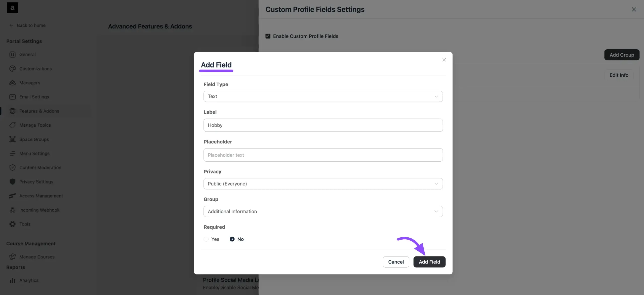
Task: Click the Email Settings envelope icon
Action: 12,97
